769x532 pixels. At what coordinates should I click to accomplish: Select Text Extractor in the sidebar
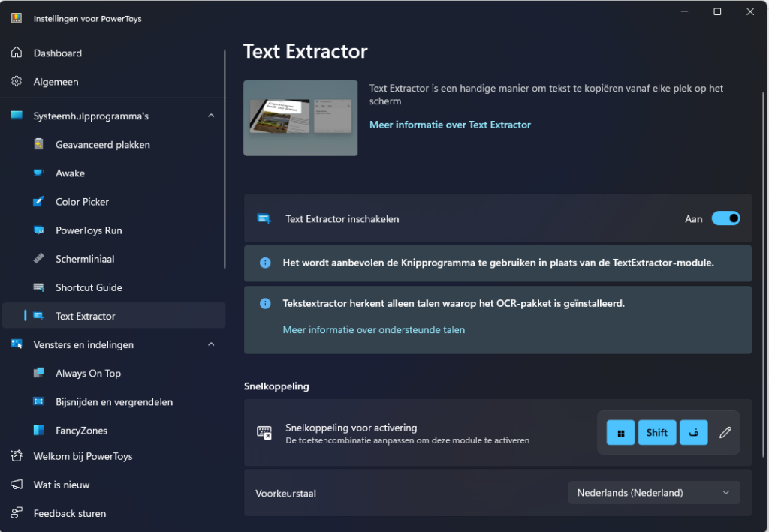point(114,316)
